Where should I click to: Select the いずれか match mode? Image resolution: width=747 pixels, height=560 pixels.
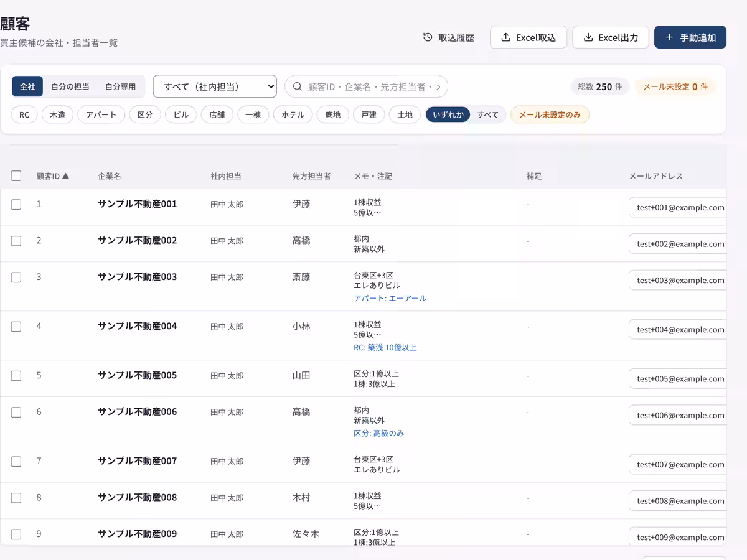tap(448, 114)
